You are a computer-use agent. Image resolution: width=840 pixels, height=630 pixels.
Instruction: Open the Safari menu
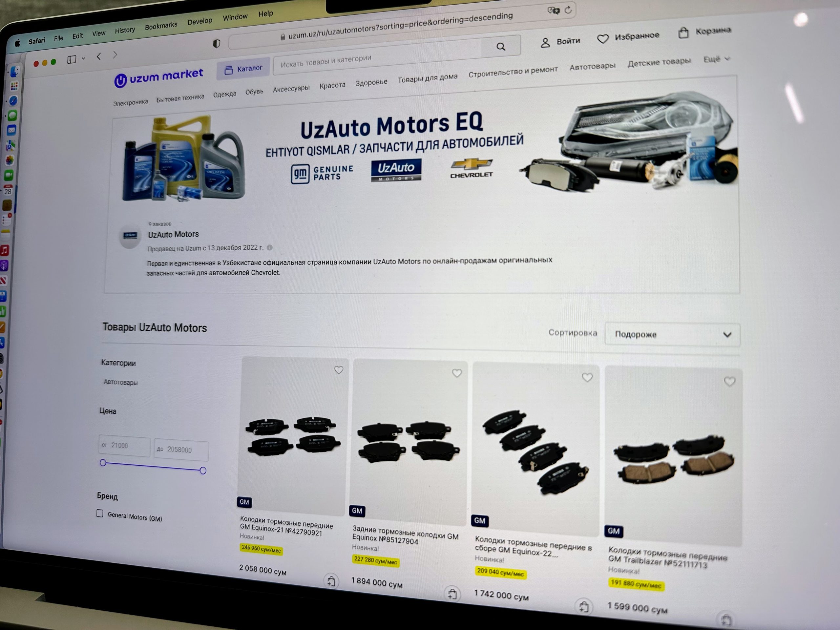pyautogui.click(x=37, y=41)
